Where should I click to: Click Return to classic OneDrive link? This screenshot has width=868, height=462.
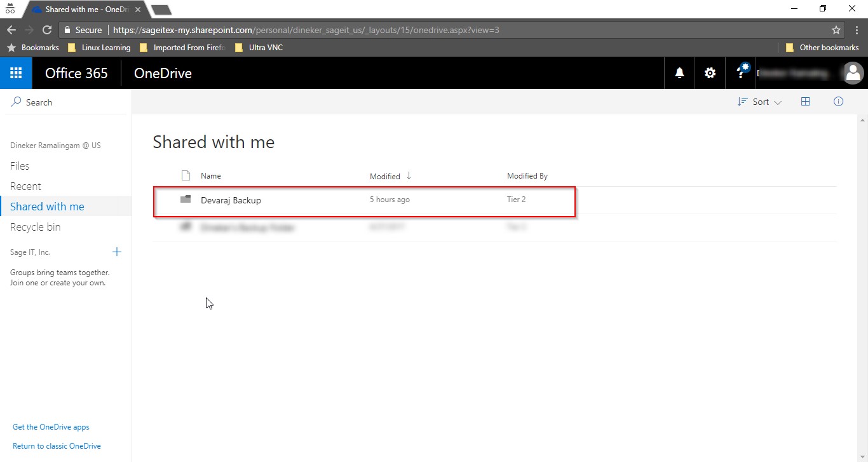tap(57, 446)
